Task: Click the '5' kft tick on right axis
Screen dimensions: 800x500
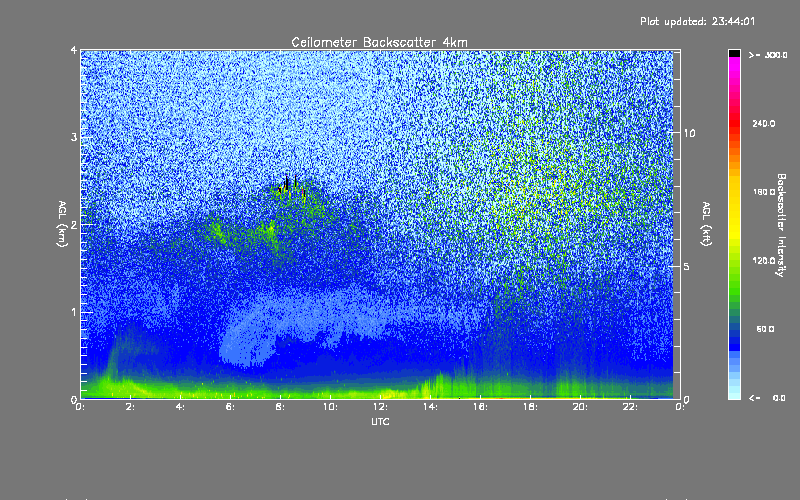Action: [x=687, y=267]
